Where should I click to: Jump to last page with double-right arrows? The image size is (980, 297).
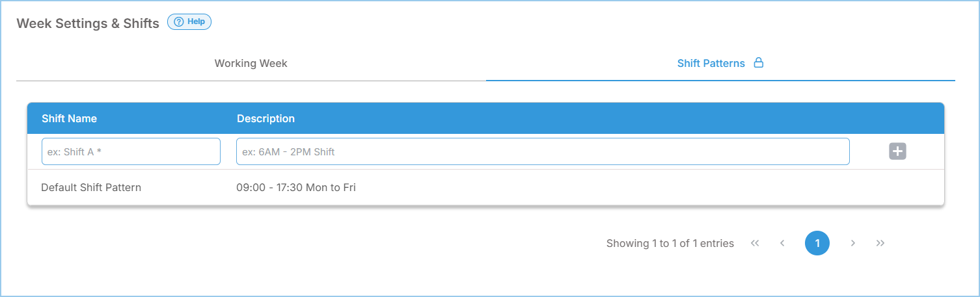[x=880, y=243]
